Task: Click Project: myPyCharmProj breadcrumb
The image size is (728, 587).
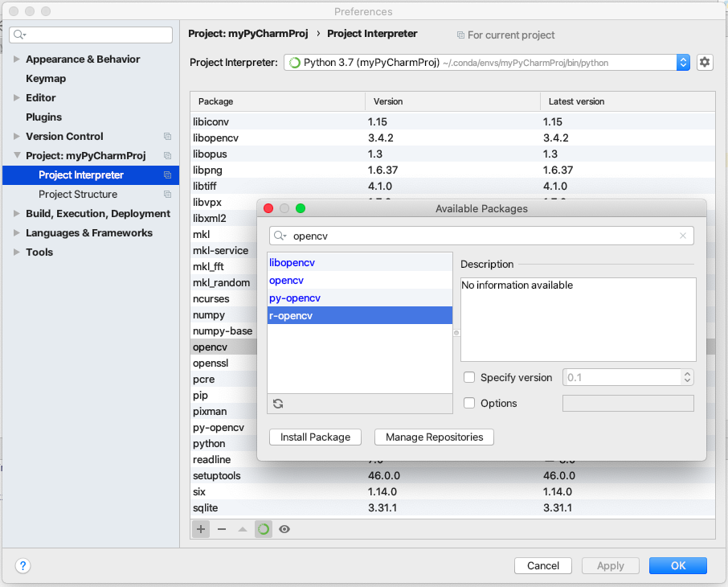Action: pos(248,34)
